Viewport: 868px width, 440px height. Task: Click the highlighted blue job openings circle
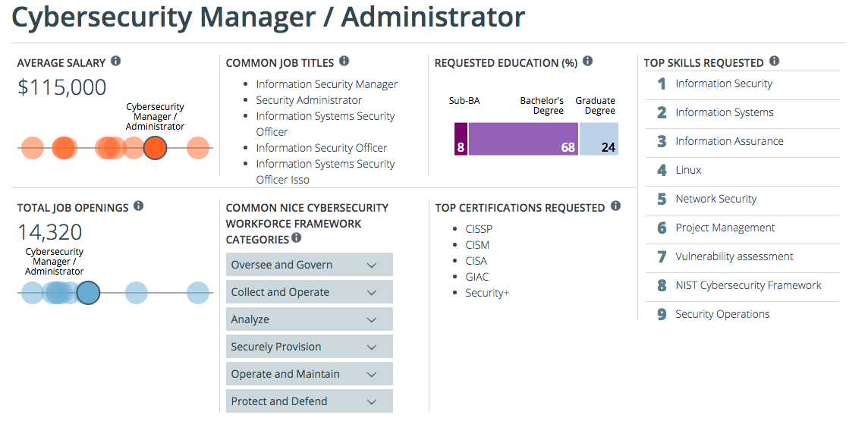tap(89, 293)
